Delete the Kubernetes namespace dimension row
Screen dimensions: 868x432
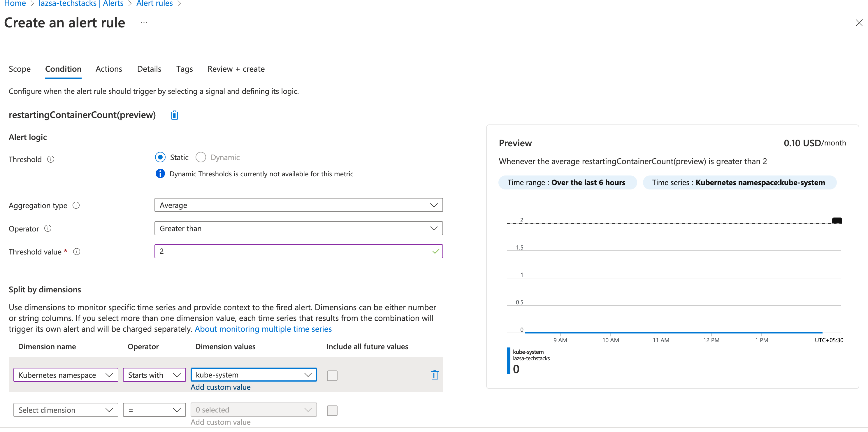click(x=435, y=375)
